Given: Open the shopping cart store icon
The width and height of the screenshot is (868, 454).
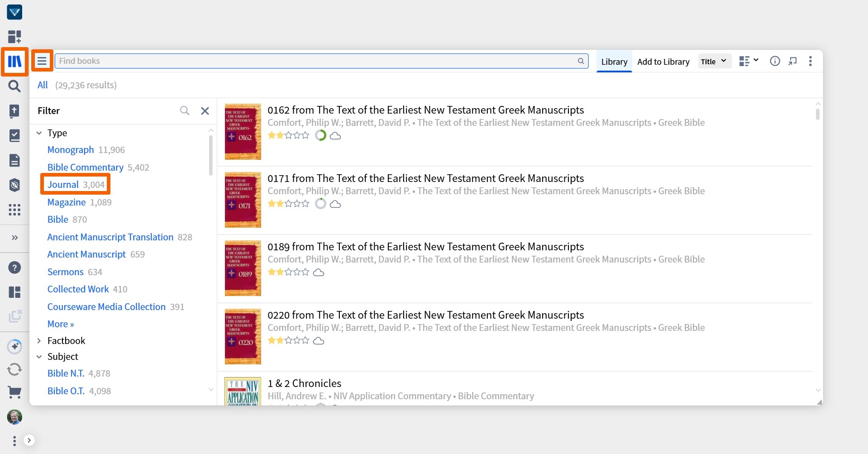Looking at the screenshot, I should (x=14, y=392).
